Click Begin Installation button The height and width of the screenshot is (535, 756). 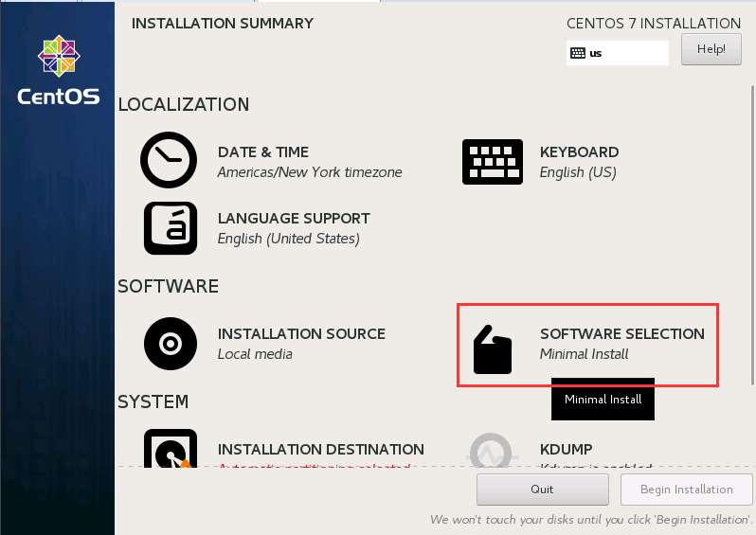[x=686, y=490]
